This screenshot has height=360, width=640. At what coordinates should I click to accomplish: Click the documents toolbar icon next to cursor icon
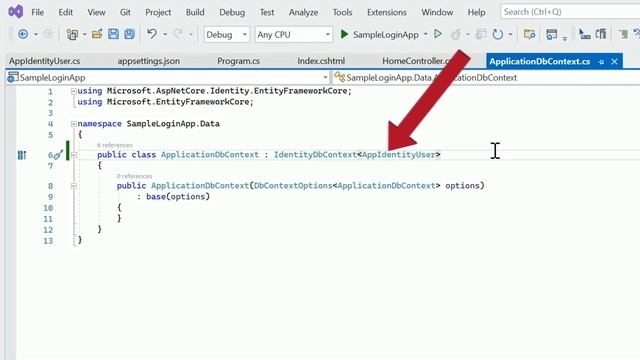tap(601, 34)
